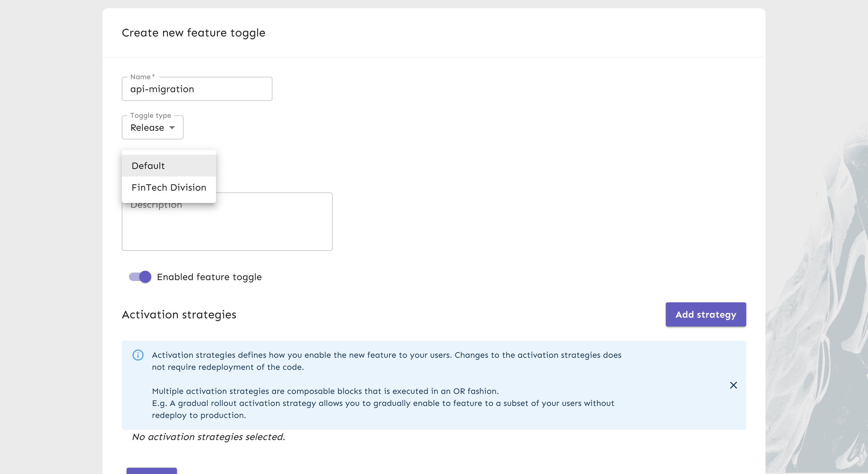Click the Name input field
Image resolution: width=868 pixels, height=474 pixels.
coord(197,89)
